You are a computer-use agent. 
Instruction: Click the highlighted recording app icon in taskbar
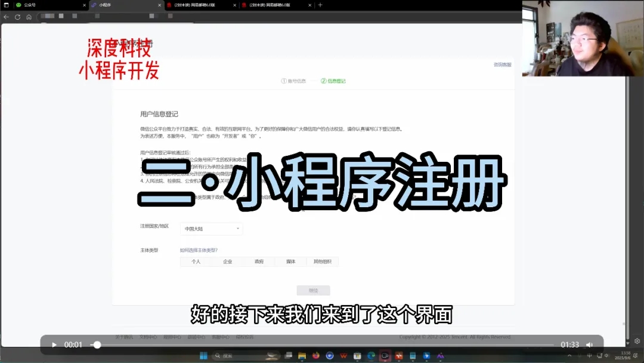386,355
